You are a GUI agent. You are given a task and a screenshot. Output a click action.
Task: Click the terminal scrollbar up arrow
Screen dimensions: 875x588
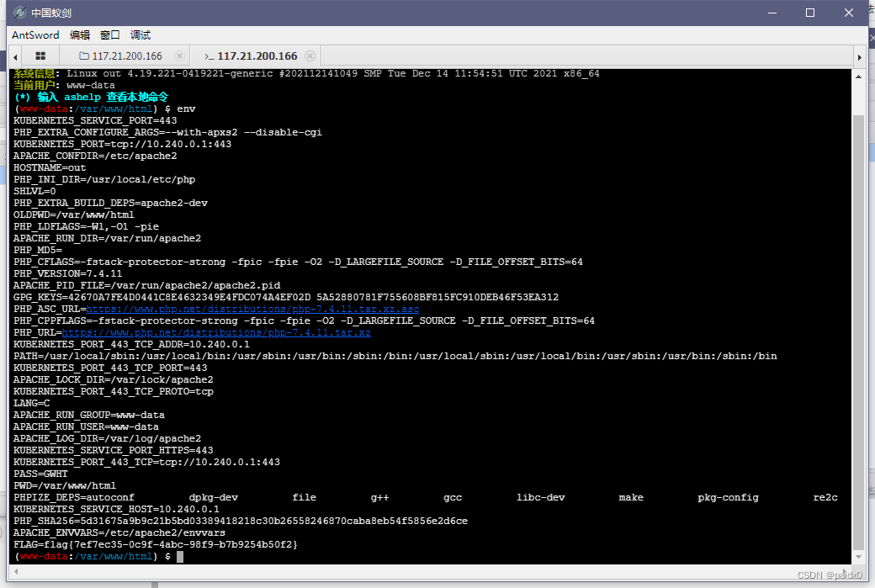858,77
